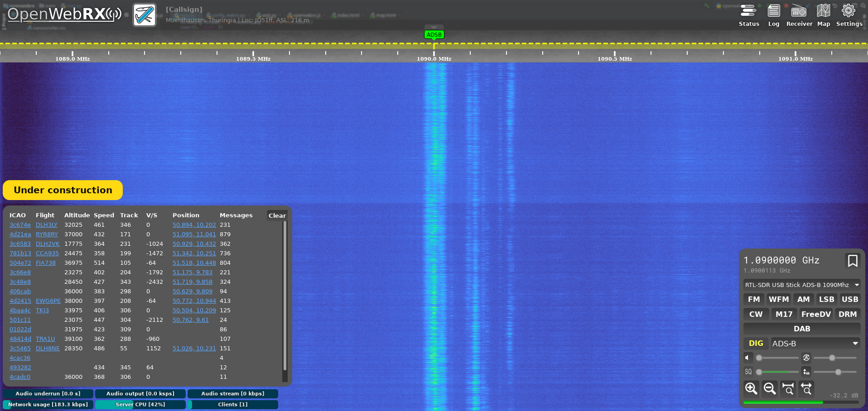The height and width of the screenshot is (411, 868).
Task: Open flight link TRA1U
Action: [45, 339]
